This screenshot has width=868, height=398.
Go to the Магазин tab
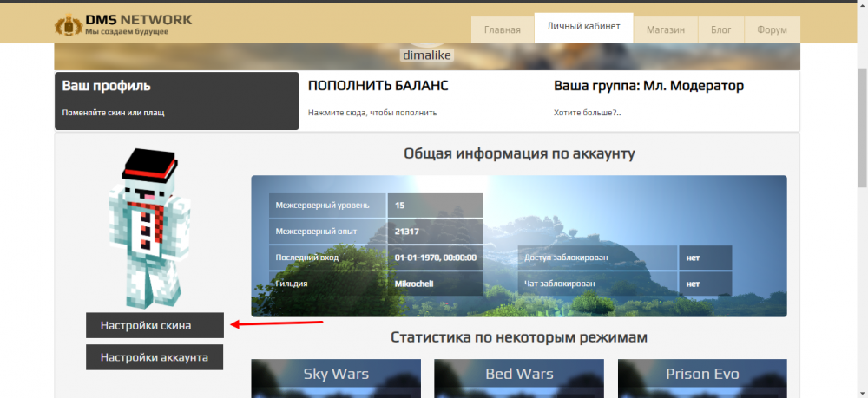[x=665, y=29]
